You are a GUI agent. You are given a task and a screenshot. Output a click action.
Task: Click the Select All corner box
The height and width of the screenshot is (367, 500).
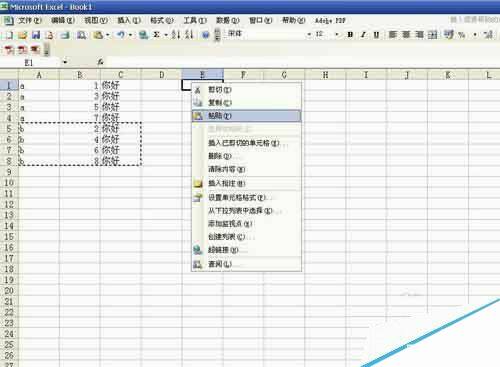pos(9,75)
